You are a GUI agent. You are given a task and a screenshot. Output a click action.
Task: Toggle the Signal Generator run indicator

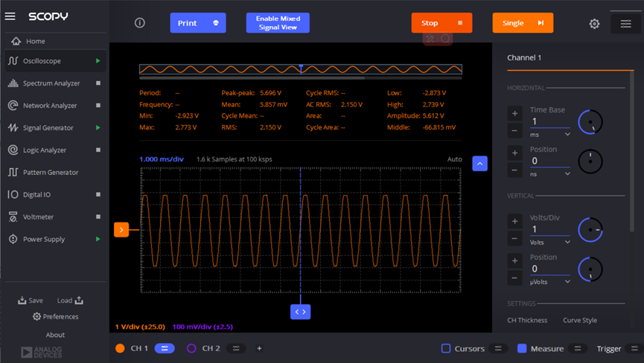click(98, 127)
